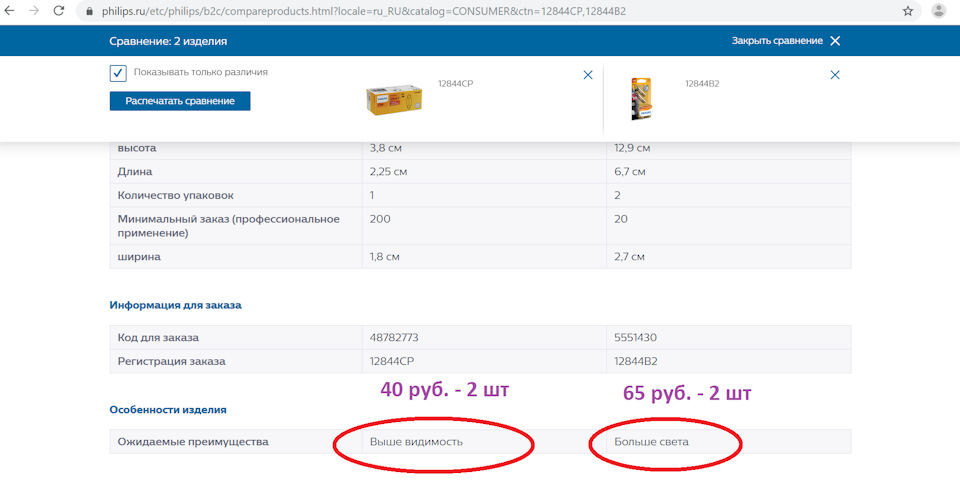Reload the Philips comparison page

pos(59,11)
